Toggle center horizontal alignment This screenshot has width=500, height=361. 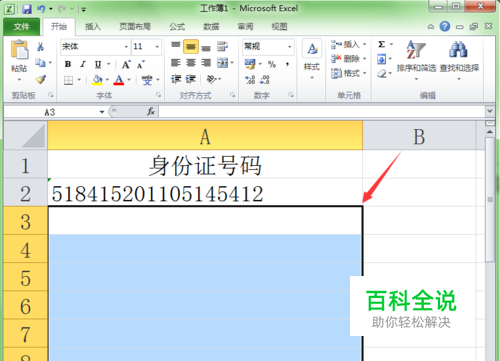coord(191,63)
